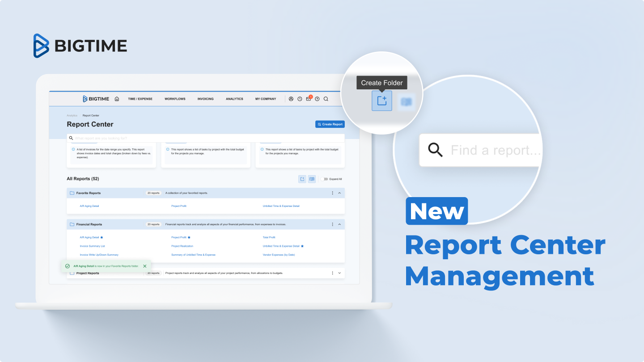Unfavorite the star beside Unbilled Time & Expense Detail
The image size is (644, 362).
[x=302, y=246]
